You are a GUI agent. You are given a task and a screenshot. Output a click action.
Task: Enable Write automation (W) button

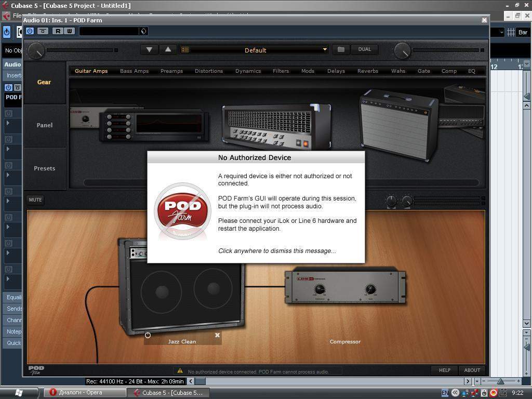pyautogui.click(x=69, y=31)
